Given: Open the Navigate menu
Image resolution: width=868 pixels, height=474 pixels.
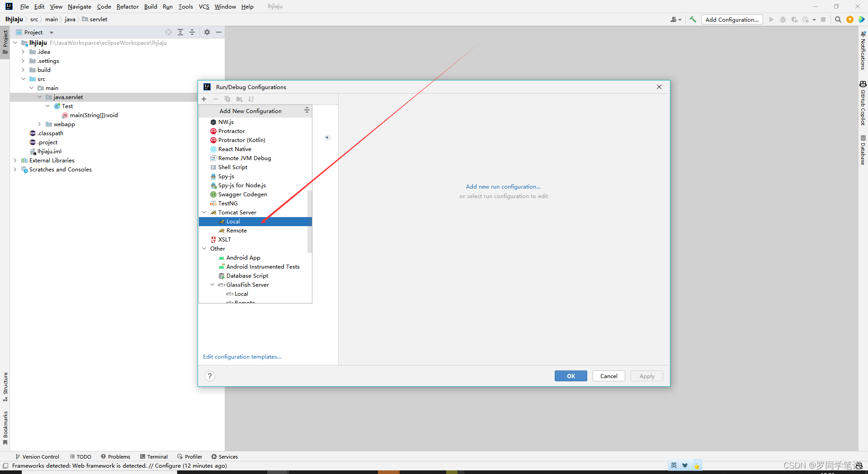Looking at the screenshot, I should tap(80, 6).
